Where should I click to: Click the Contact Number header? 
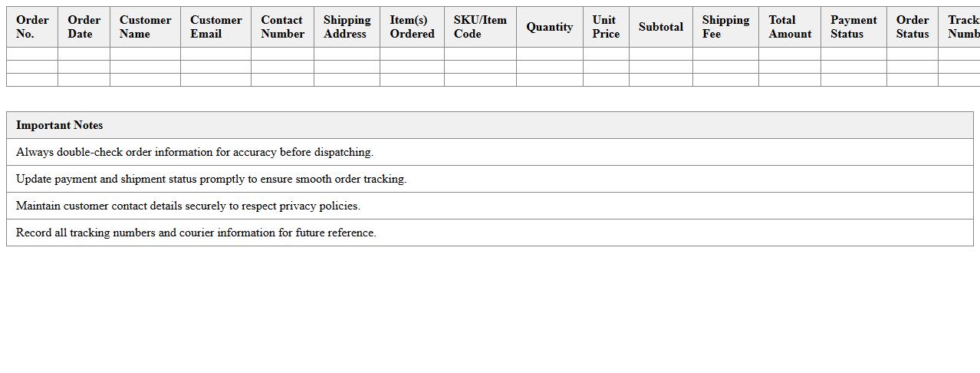(x=282, y=27)
